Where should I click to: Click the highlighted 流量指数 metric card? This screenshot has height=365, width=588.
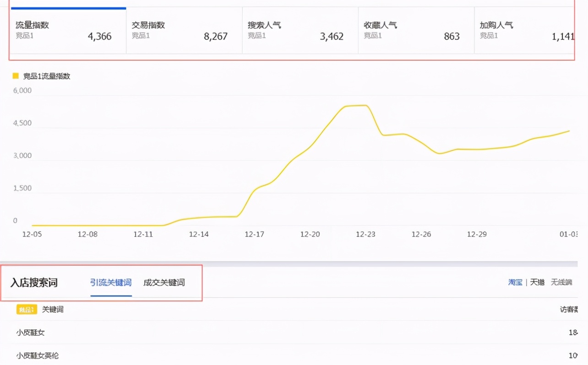click(68, 31)
